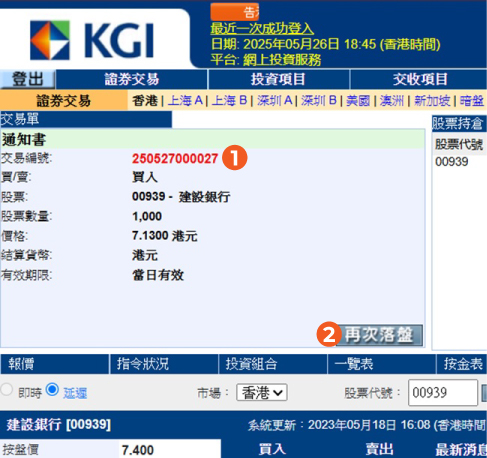Click the 最近一次成功登入 link

[262, 29]
